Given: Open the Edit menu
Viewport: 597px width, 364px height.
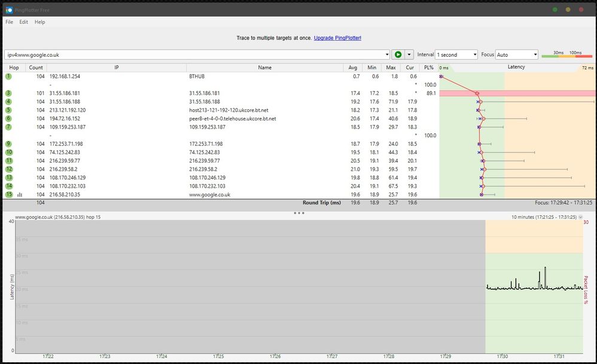Looking at the screenshot, I should pyautogui.click(x=24, y=22).
